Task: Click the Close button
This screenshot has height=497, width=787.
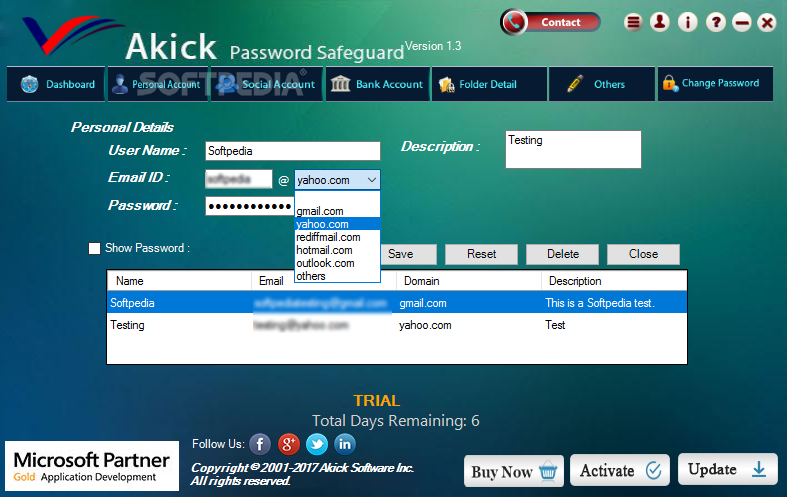Action: (x=643, y=254)
